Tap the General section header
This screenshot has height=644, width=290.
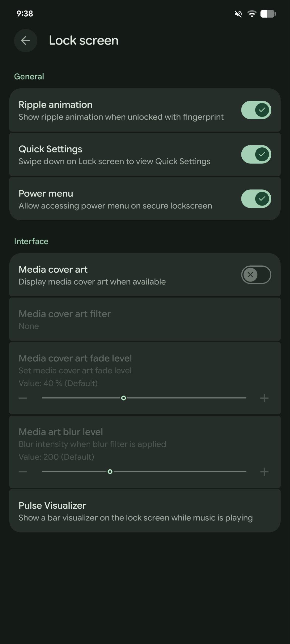pyautogui.click(x=29, y=76)
